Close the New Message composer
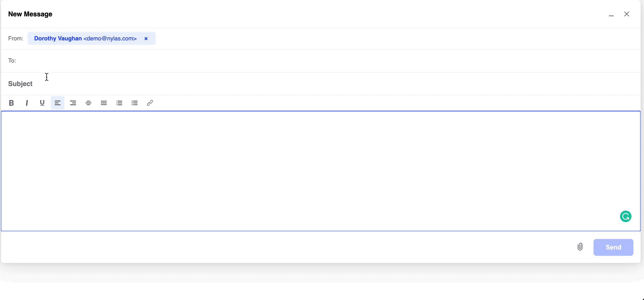 tap(626, 14)
